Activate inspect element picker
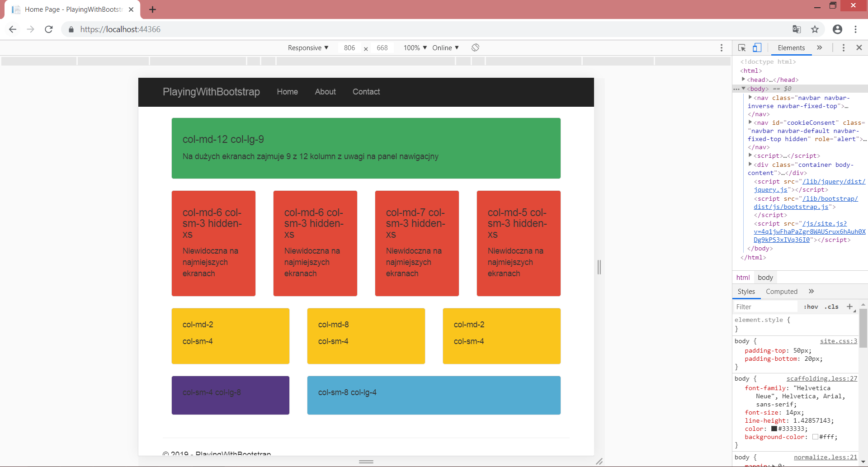 pyautogui.click(x=742, y=47)
